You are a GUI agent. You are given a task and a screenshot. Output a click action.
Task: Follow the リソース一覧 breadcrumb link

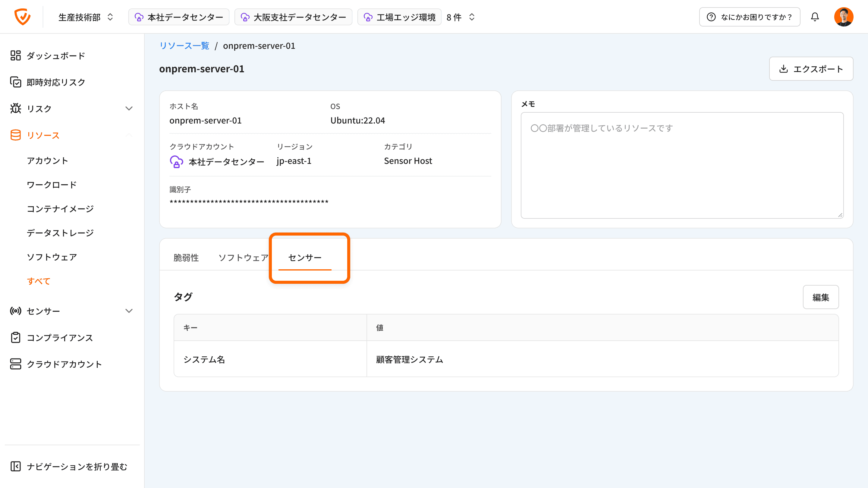point(184,46)
